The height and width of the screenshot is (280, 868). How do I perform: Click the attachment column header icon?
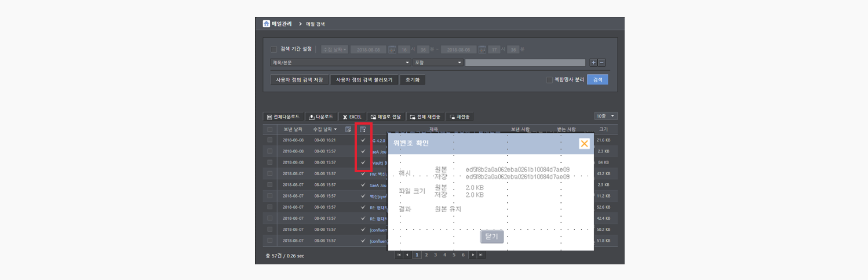[x=348, y=129]
